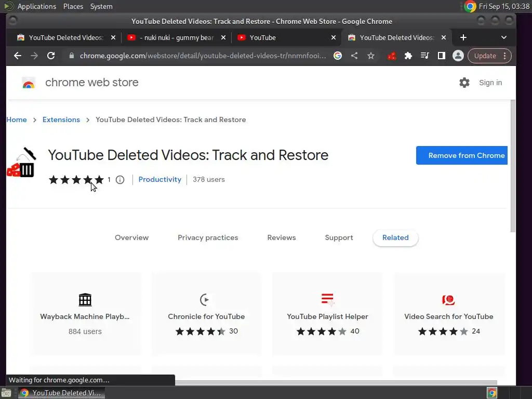Click the rating info circle icon
The height and width of the screenshot is (399, 532).
coord(120,180)
